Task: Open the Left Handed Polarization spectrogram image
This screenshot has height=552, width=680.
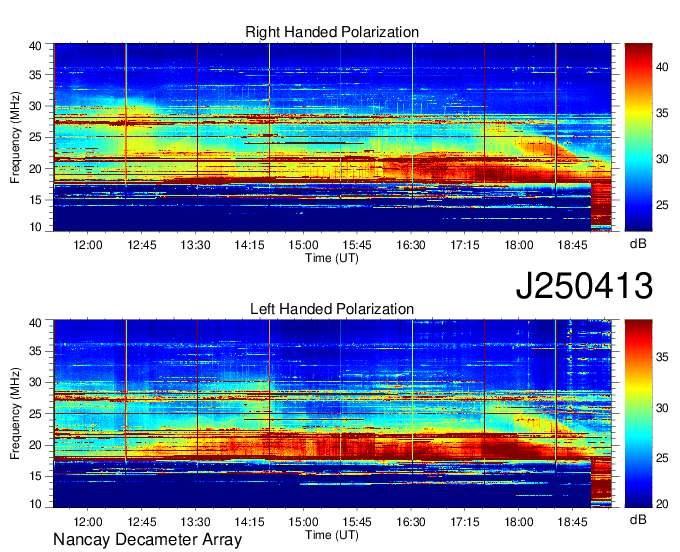Action: (x=332, y=414)
